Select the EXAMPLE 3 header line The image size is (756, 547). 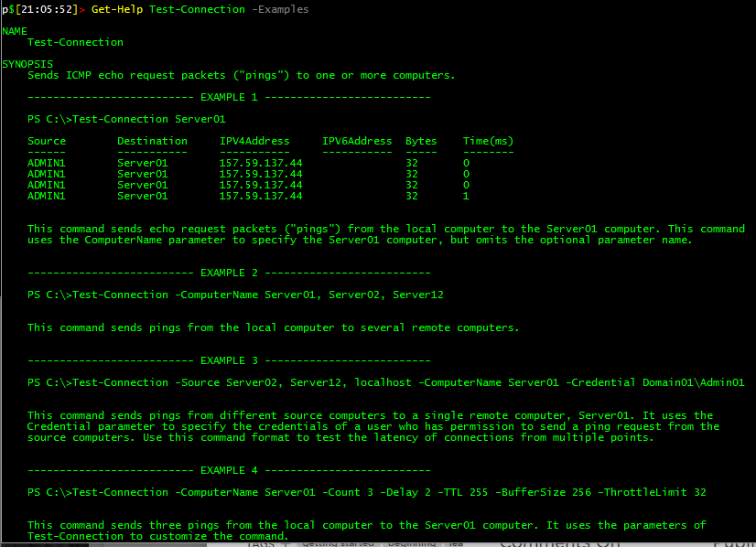[229, 360]
